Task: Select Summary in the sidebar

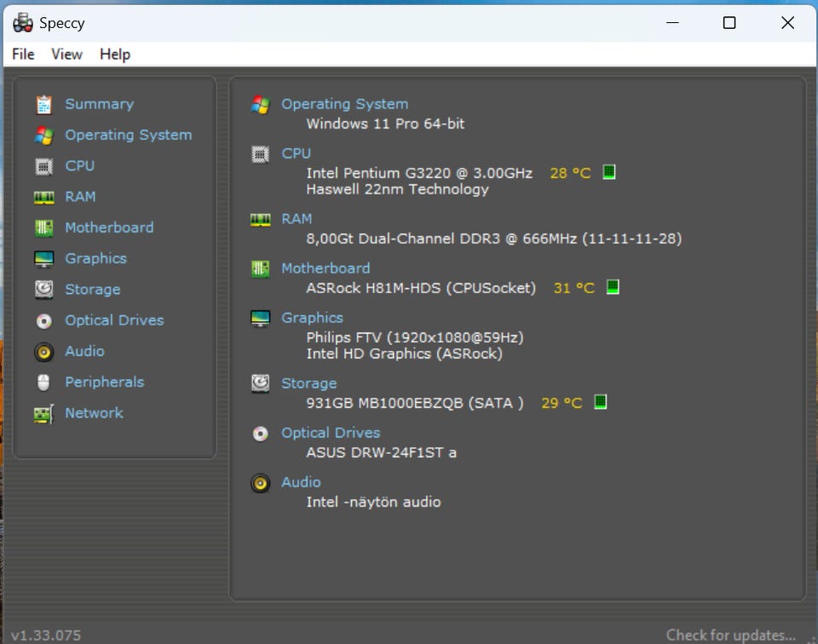Action: tap(99, 104)
